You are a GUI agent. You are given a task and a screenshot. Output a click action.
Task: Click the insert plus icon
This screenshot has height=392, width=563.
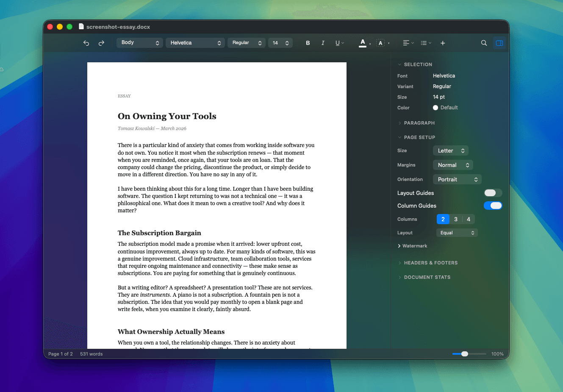(442, 43)
